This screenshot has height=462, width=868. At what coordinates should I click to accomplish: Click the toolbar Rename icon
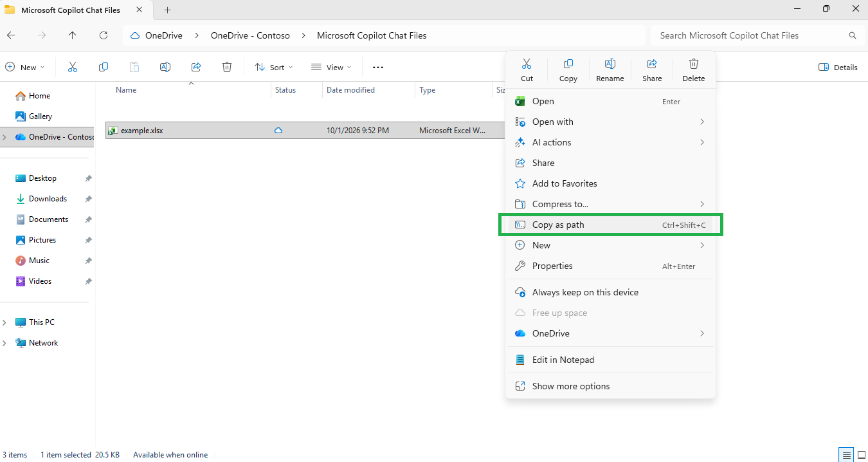click(165, 67)
